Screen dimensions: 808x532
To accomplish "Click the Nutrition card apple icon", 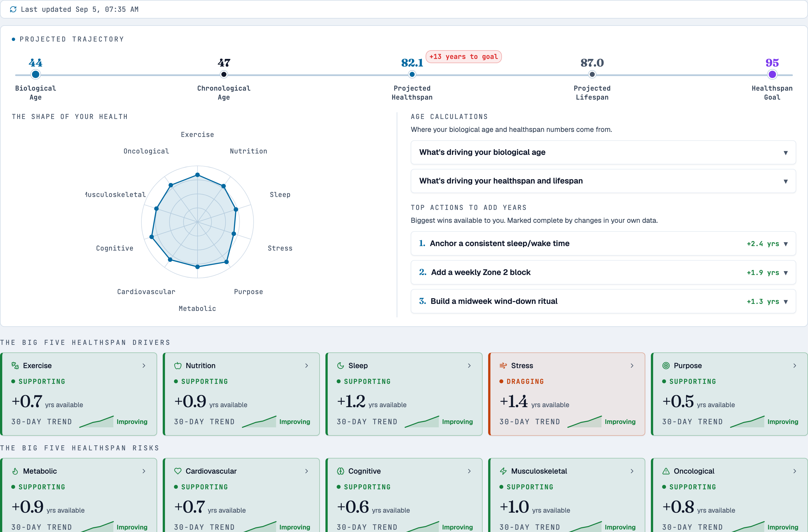I will click(x=178, y=365).
